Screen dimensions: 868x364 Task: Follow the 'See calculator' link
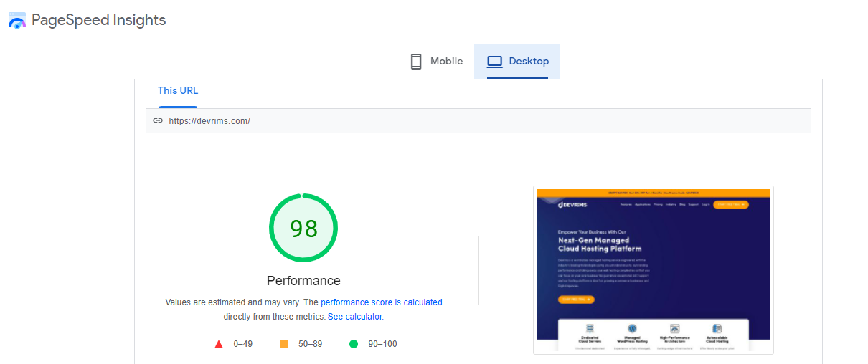tap(354, 317)
